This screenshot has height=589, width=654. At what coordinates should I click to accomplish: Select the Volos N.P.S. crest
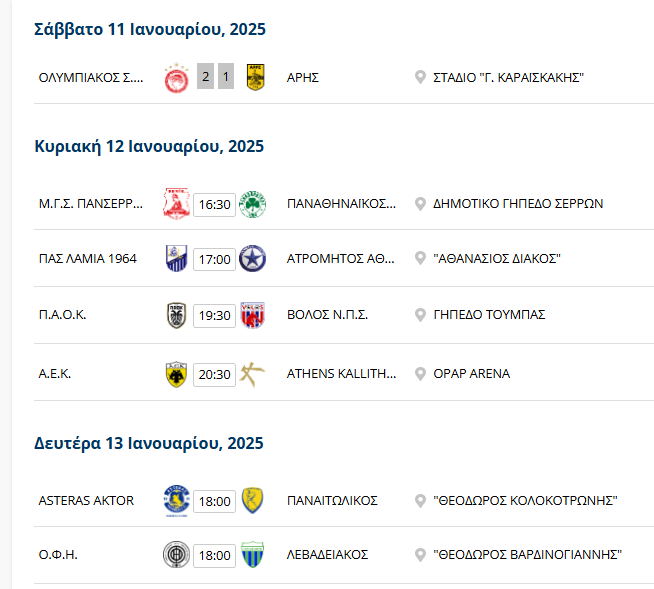(252, 315)
